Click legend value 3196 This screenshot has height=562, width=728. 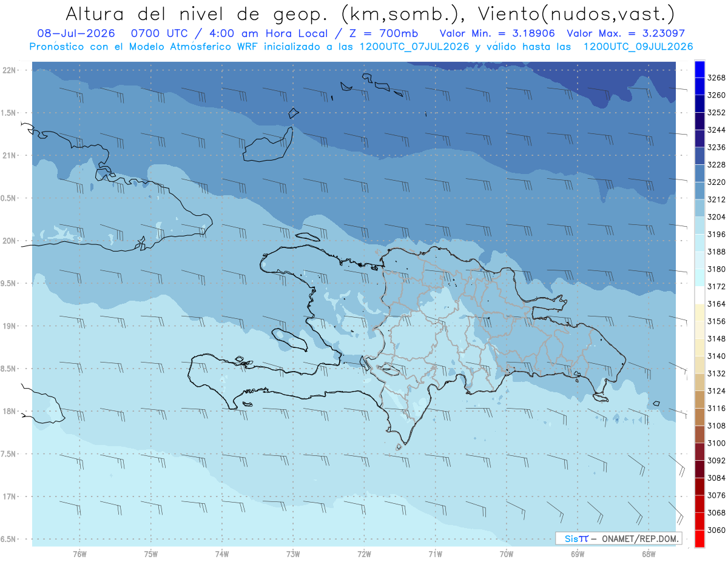click(x=716, y=234)
